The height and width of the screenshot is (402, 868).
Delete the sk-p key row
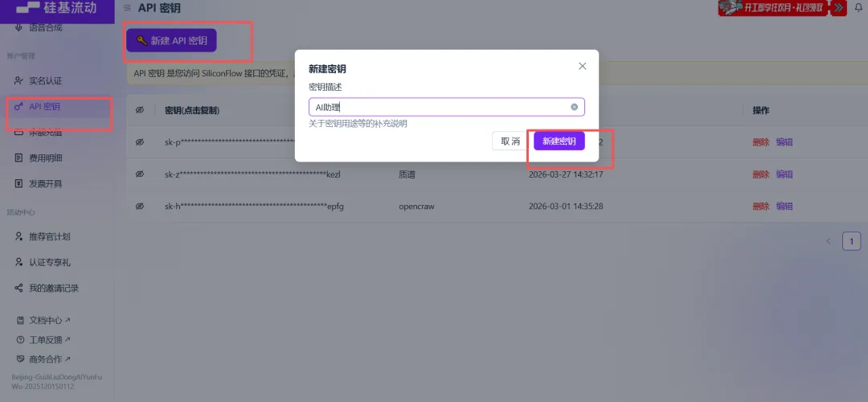click(760, 142)
